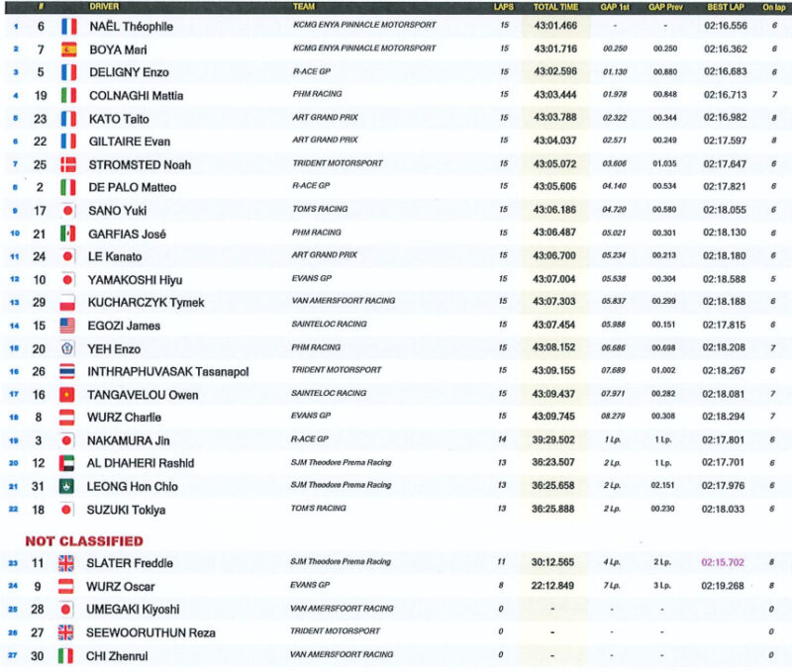The image size is (792, 672).
Task: Click the US flag next to EGOZI James
Action: [69, 326]
